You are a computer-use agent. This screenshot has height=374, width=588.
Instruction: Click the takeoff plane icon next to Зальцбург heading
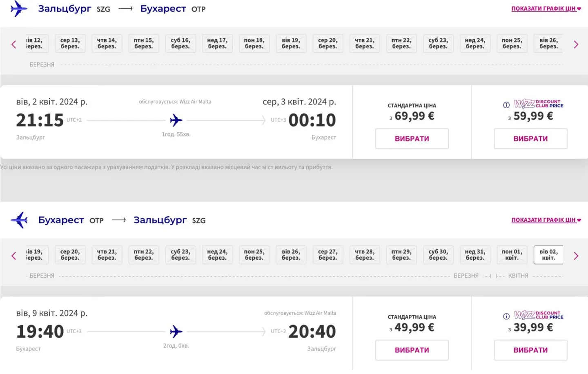[19, 9]
